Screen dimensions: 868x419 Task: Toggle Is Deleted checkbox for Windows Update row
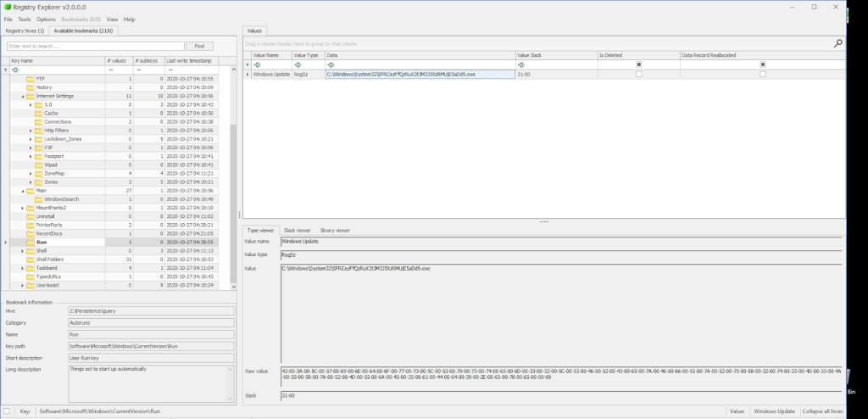click(639, 75)
